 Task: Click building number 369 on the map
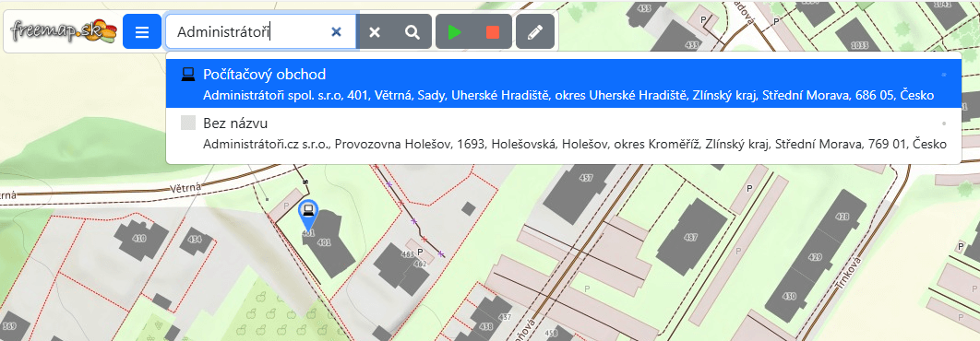coord(8,326)
